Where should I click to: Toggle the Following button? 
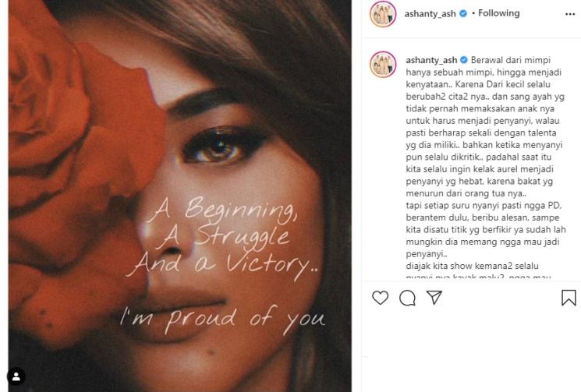coord(499,14)
